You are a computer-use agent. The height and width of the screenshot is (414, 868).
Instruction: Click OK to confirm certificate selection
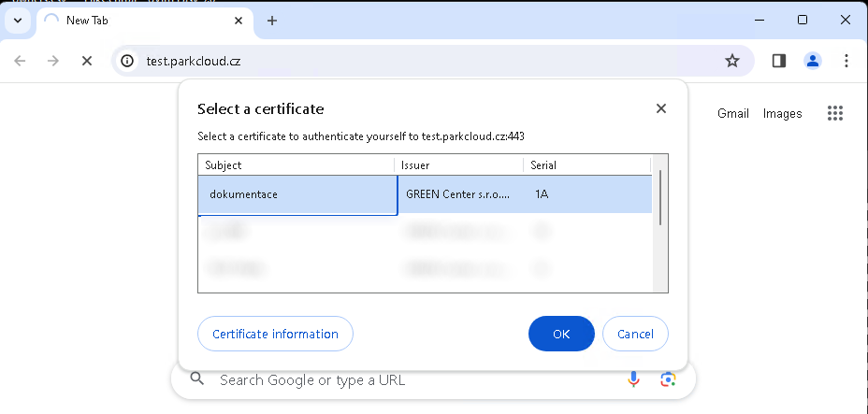click(x=561, y=334)
